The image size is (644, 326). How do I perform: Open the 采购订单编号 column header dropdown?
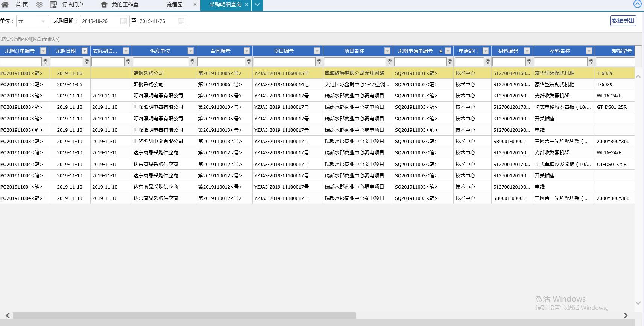(x=43, y=51)
